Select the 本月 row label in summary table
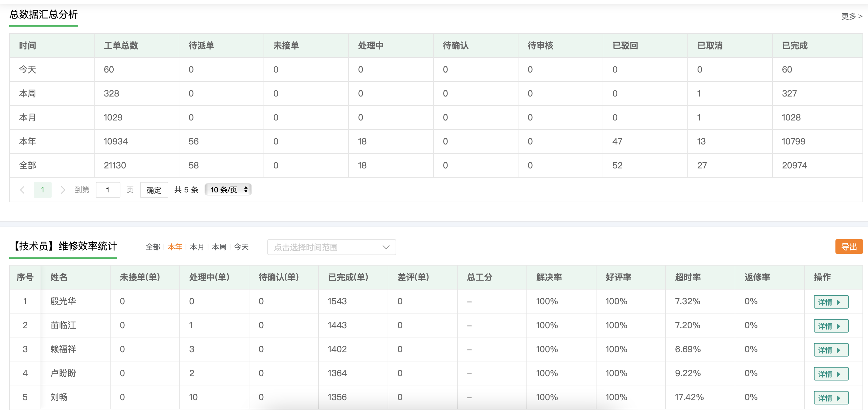 28,117
